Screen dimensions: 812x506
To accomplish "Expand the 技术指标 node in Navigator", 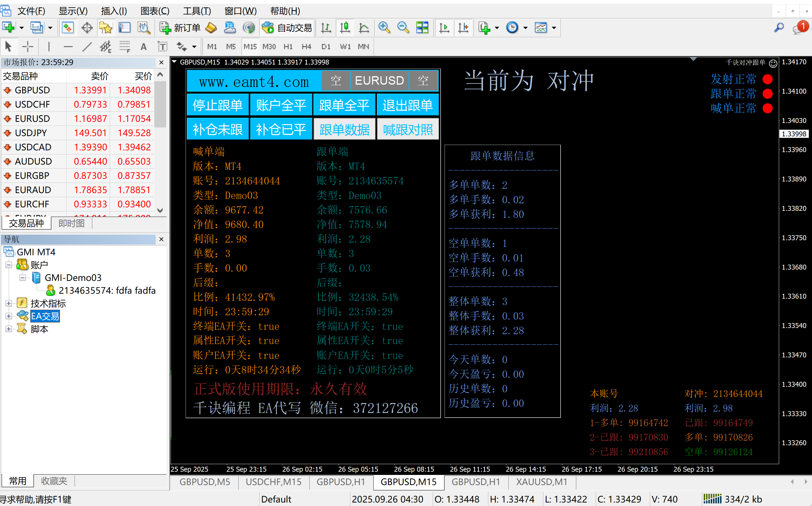I will click(x=8, y=303).
